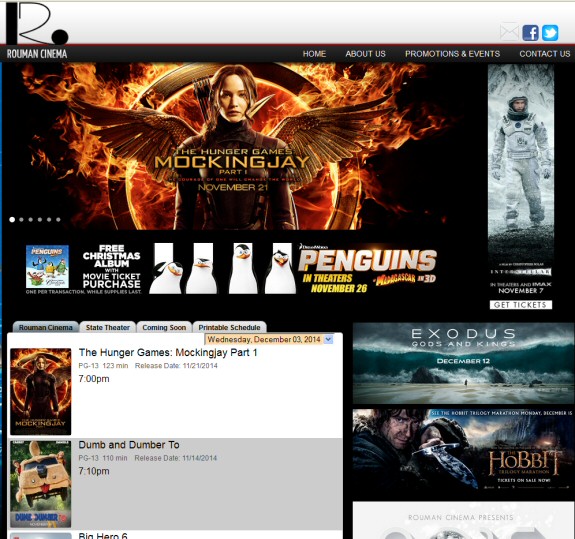This screenshot has width=575, height=539.
Task: Click Release Date: 11/14/2014 text
Action: pos(176,458)
